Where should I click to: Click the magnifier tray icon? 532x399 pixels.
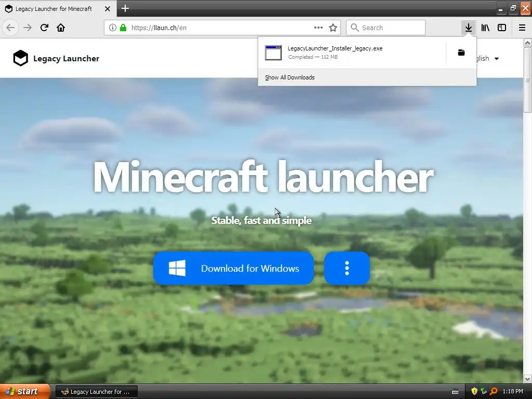(494, 391)
